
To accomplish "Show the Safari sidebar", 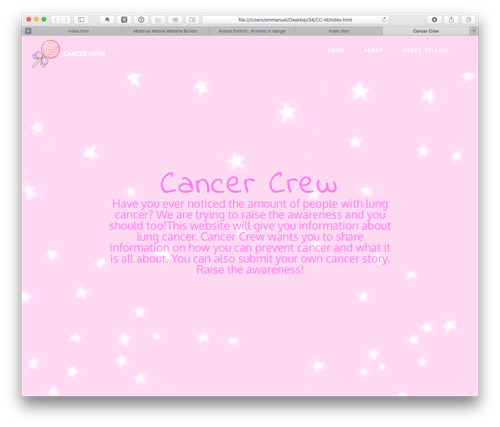I will (81, 20).
